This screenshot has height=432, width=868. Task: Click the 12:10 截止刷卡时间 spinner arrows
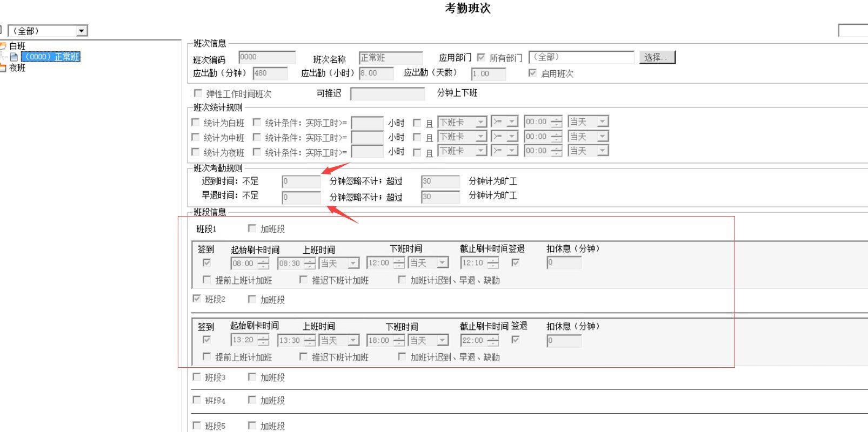tap(493, 263)
